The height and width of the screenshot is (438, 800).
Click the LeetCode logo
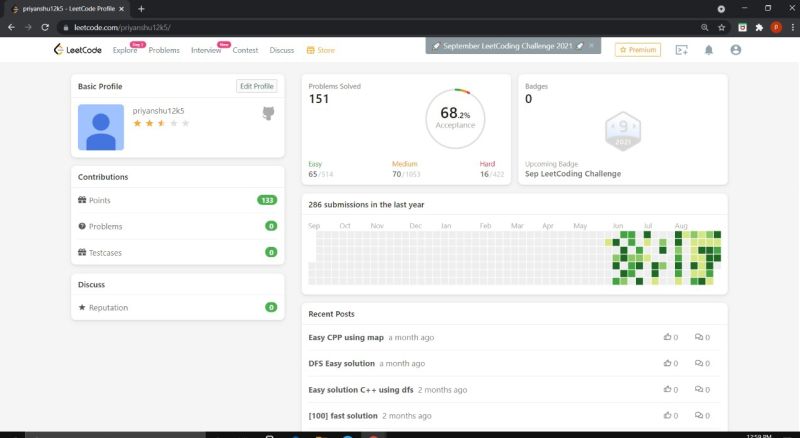[x=78, y=50]
